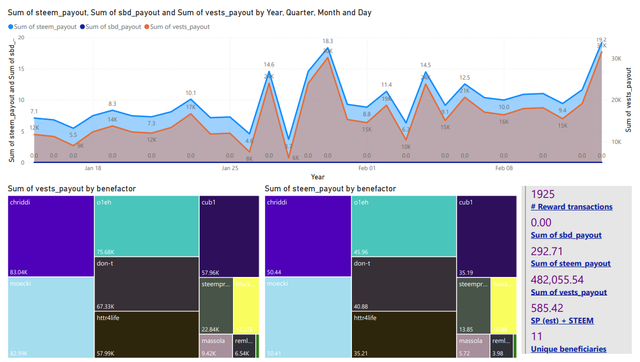Select moecki tile in vests_payout treemap

(51, 318)
